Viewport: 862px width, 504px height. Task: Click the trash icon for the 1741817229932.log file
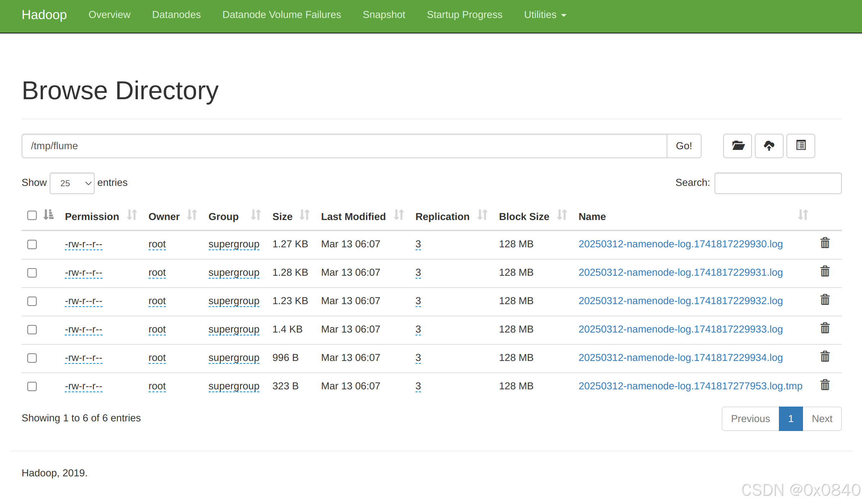click(x=825, y=300)
